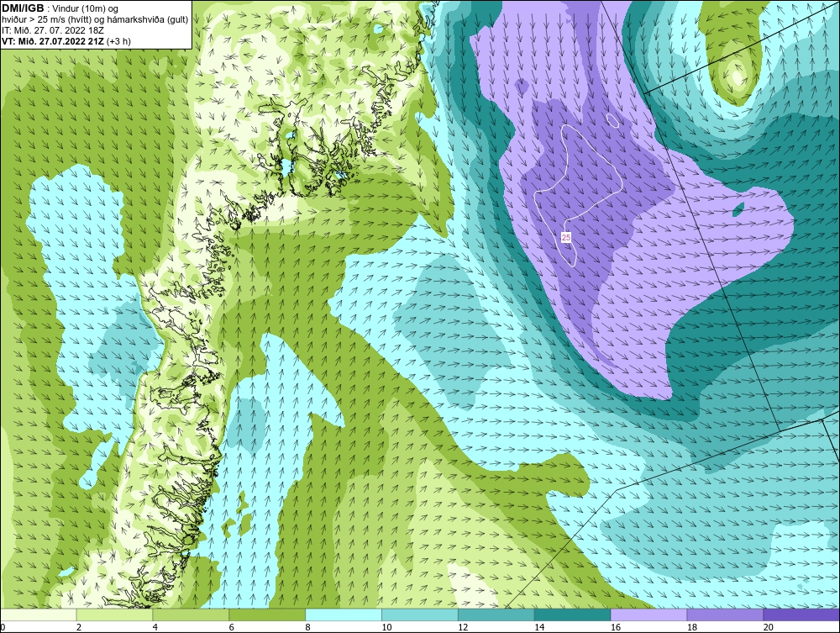Click the small white gust contour oval
Viewport: 840px width, 633px height.
click(613, 120)
